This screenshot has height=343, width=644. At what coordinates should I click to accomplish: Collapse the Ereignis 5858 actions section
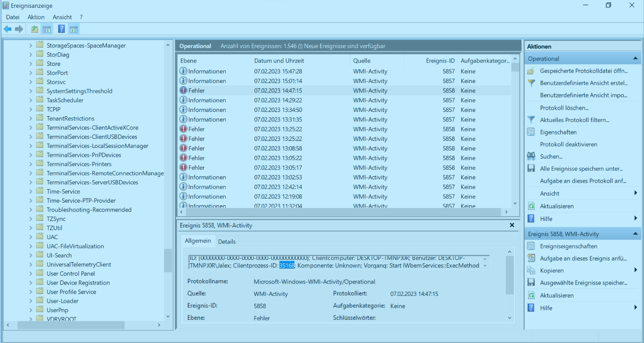635,234
